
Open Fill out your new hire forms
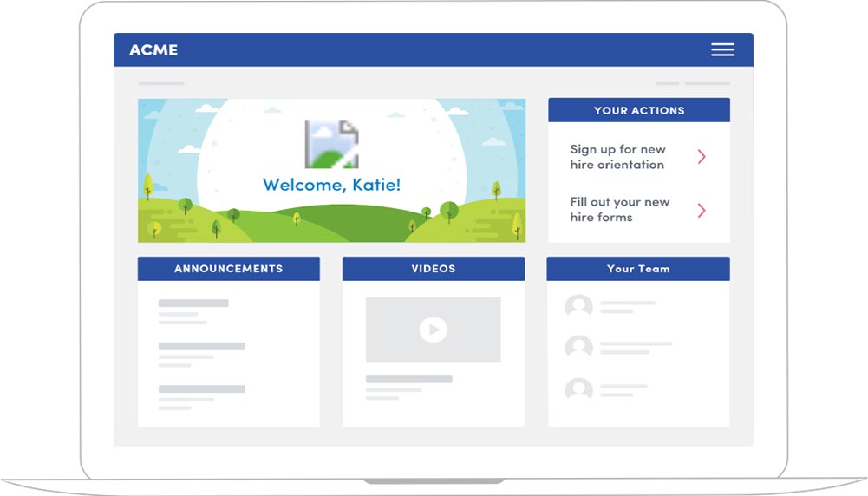[x=619, y=209]
